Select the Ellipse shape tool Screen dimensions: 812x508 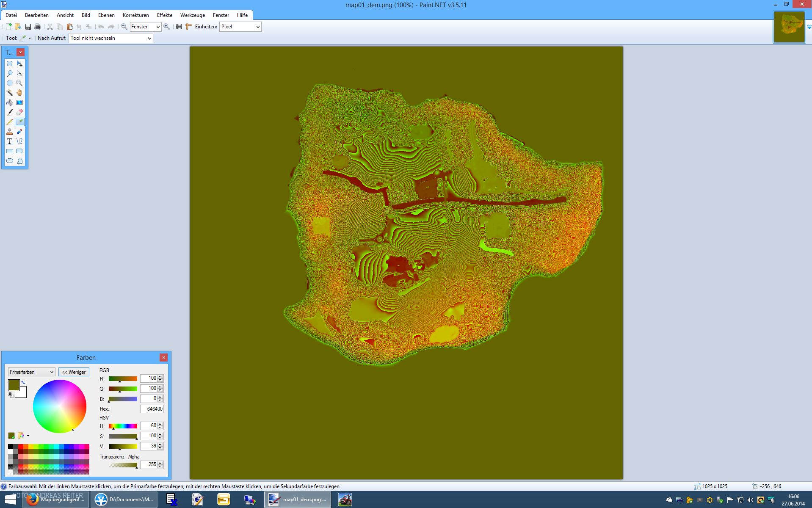click(9, 161)
